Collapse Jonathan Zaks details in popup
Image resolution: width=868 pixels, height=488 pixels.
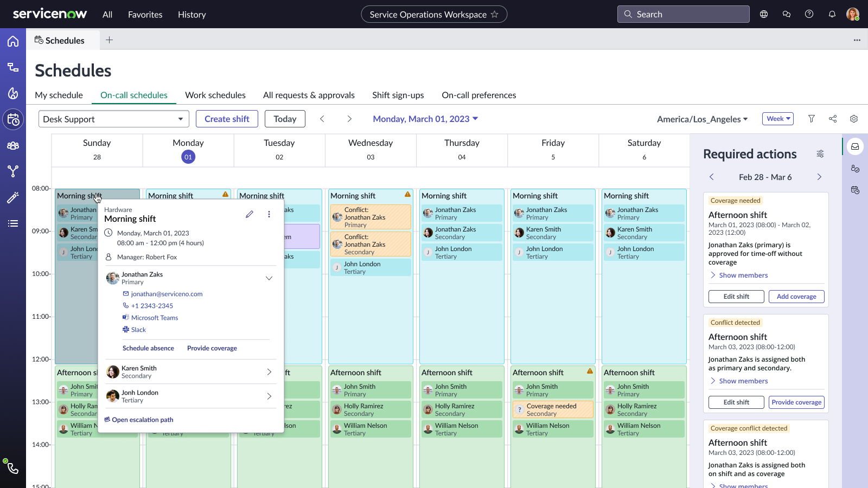point(269,278)
